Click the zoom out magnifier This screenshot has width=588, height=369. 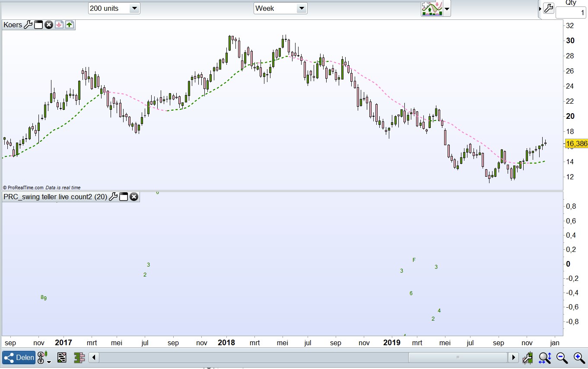562,357
